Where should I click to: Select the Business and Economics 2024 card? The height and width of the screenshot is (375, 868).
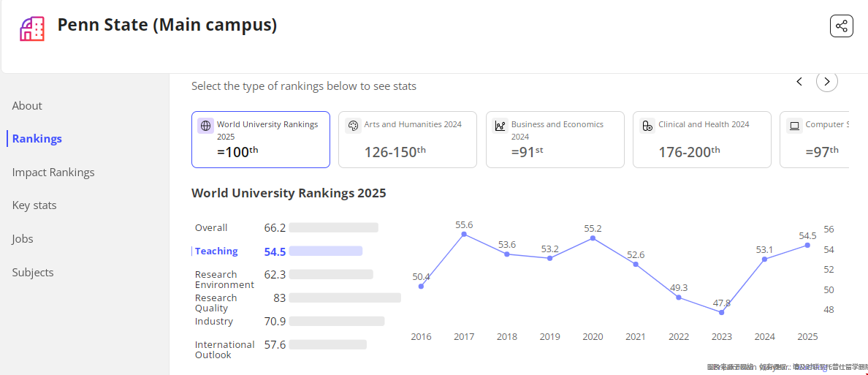[555, 140]
